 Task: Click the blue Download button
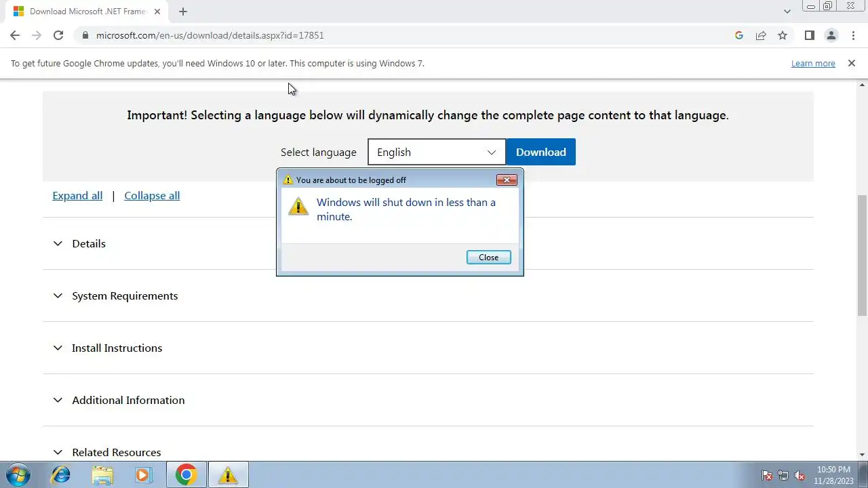coord(541,152)
